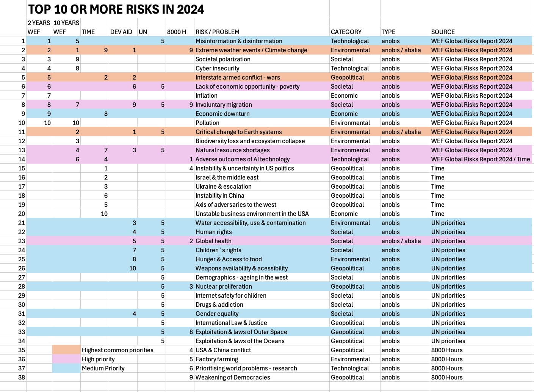Click row number 20 in the left column
Viewport: 534px width, 392px height.
[x=21, y=214]
